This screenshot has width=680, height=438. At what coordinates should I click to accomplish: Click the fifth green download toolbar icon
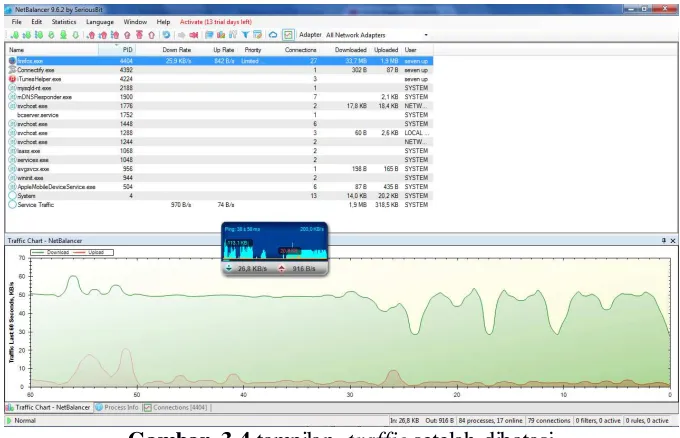coord(63,35)
